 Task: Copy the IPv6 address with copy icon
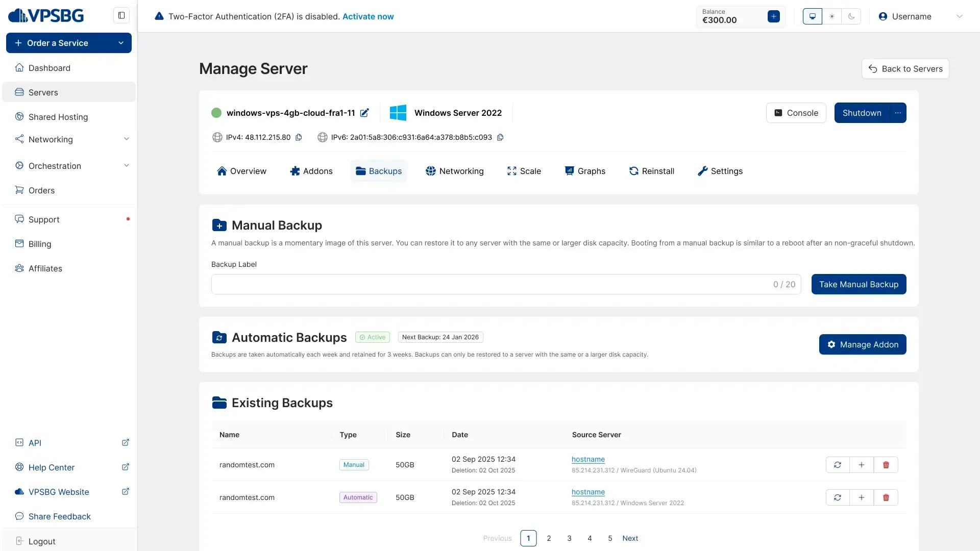(x=500, y=137)
